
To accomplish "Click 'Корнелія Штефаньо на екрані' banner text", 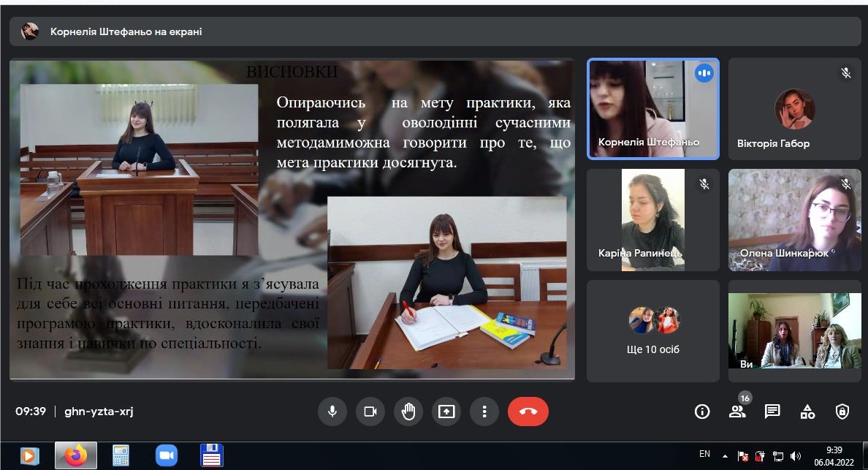I will [126, 31].
